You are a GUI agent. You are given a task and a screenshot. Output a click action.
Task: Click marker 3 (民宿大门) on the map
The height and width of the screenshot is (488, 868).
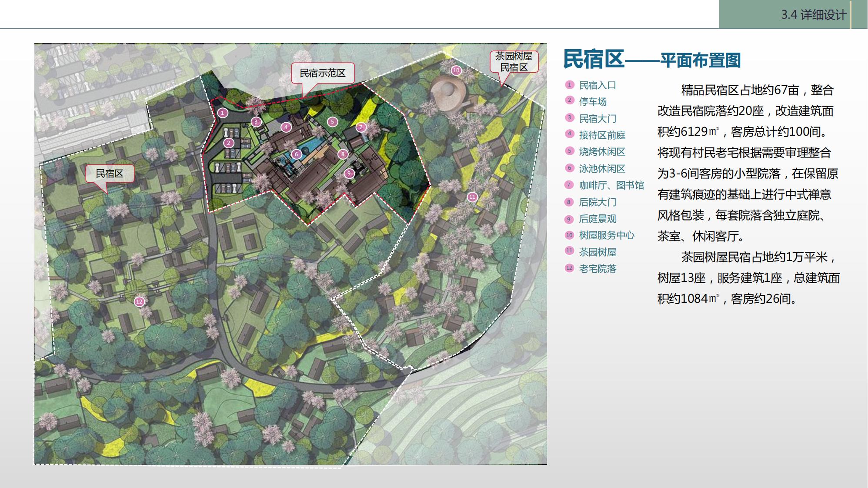(x=256, y=122)
